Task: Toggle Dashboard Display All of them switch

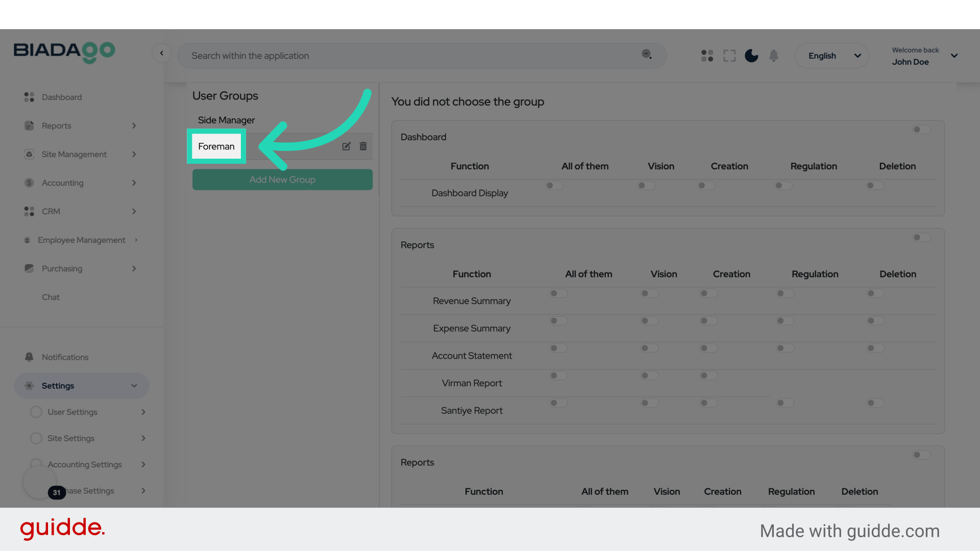Action: 554,186
